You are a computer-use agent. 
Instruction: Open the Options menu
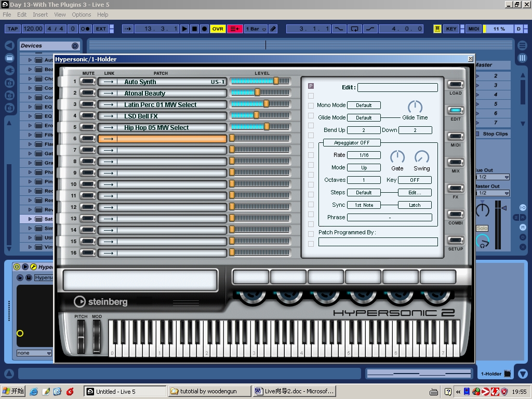(81, 15)
